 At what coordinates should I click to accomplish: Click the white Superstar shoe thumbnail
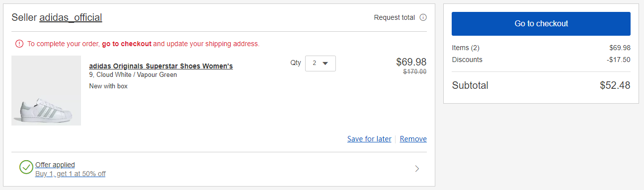(46, 90)
